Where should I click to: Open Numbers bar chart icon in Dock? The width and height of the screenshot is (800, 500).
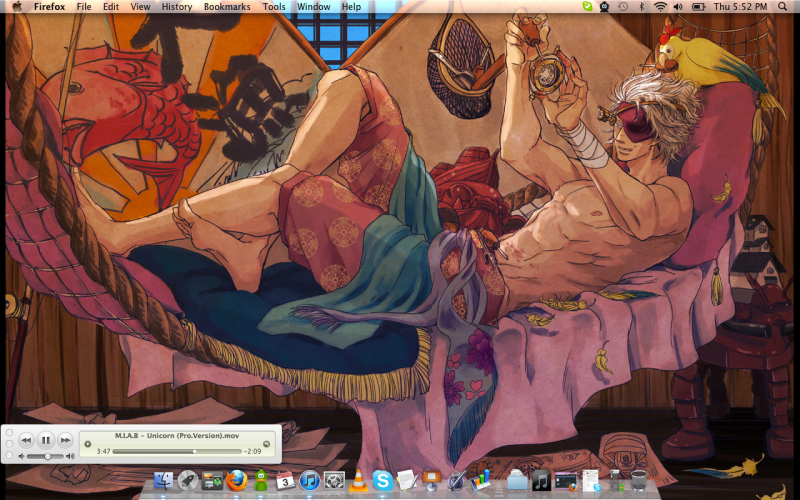(x=480, y=481)
